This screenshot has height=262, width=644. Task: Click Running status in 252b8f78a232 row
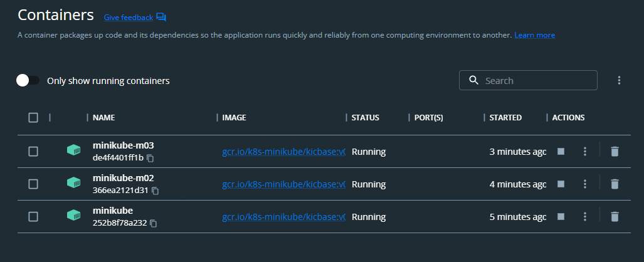pos(369,217)
